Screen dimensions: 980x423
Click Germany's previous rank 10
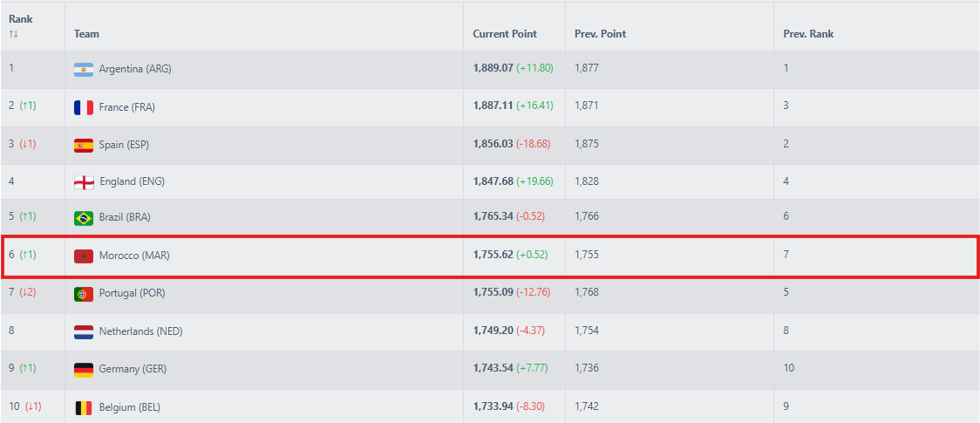789,368
